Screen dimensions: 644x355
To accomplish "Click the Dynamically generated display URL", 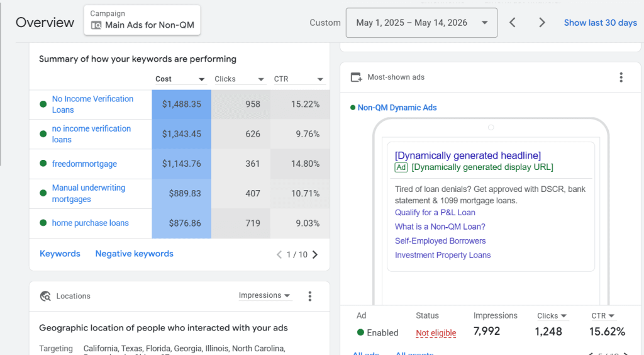I will 482,167.
